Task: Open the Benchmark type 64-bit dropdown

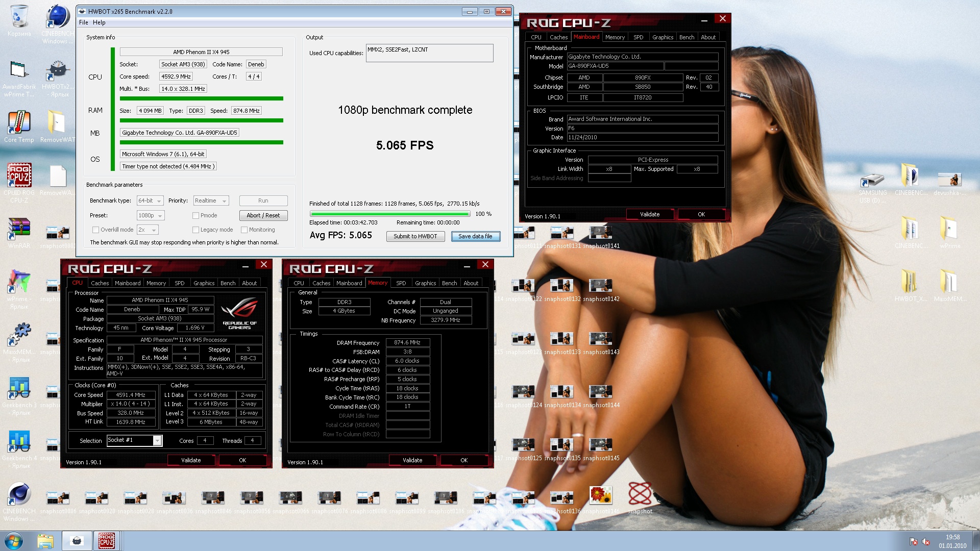Action: click(x=150, y=201)
